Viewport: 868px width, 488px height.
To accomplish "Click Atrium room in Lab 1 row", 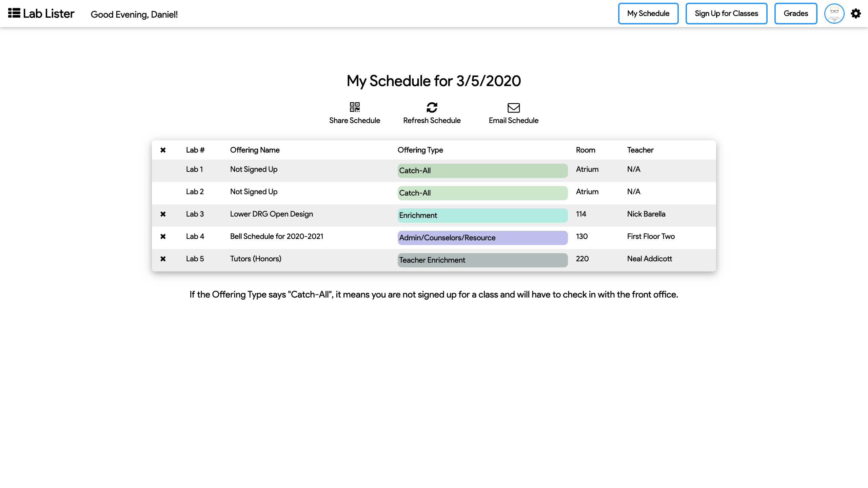I will (587, 169).
